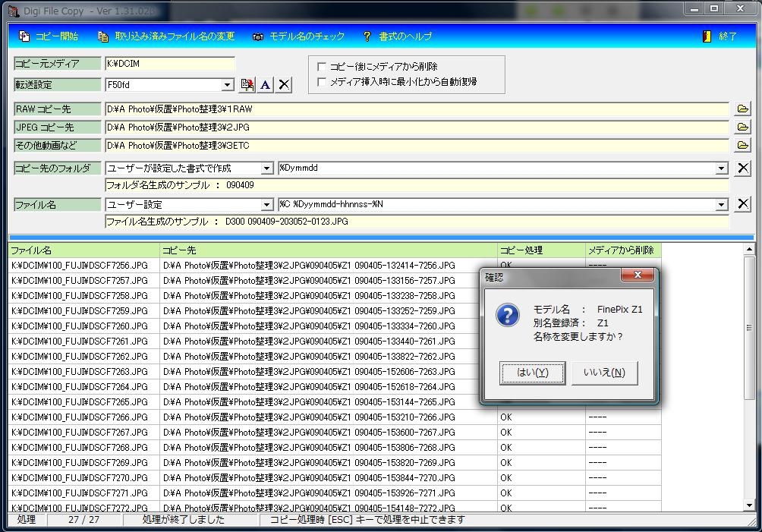Click 処理が終了しました in the status bar
Image resolution: width=762 pixels, height=532 pixels.
pyautogui.click(x=183, y=519)
